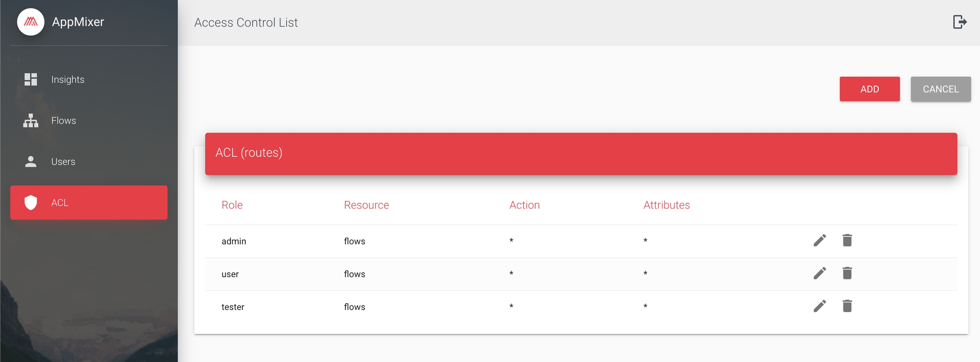
Task: Delete the user role ACL rule
Action: [847, 273]
